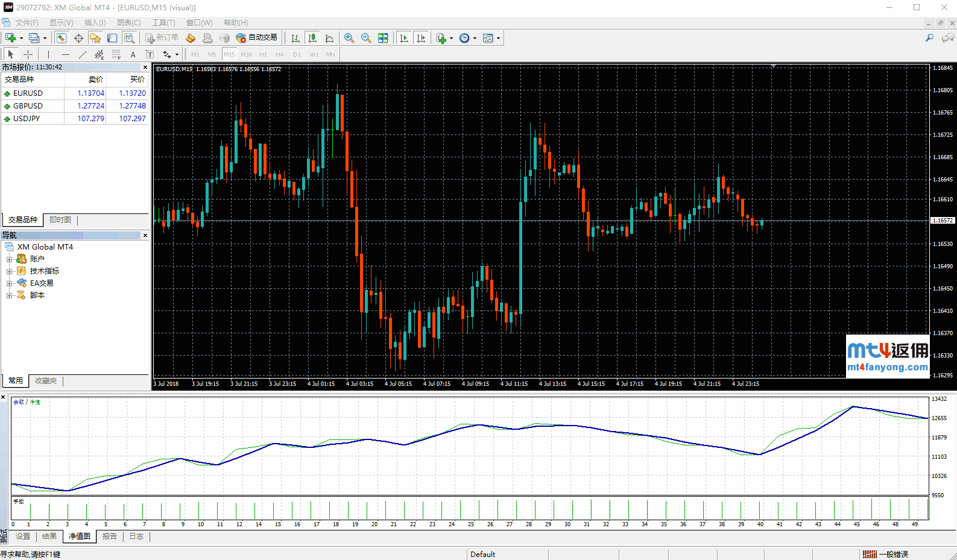Draw a horizontal line with toolbar tool
The width and height of the screenshot is (957, 560).
(66, 54)
